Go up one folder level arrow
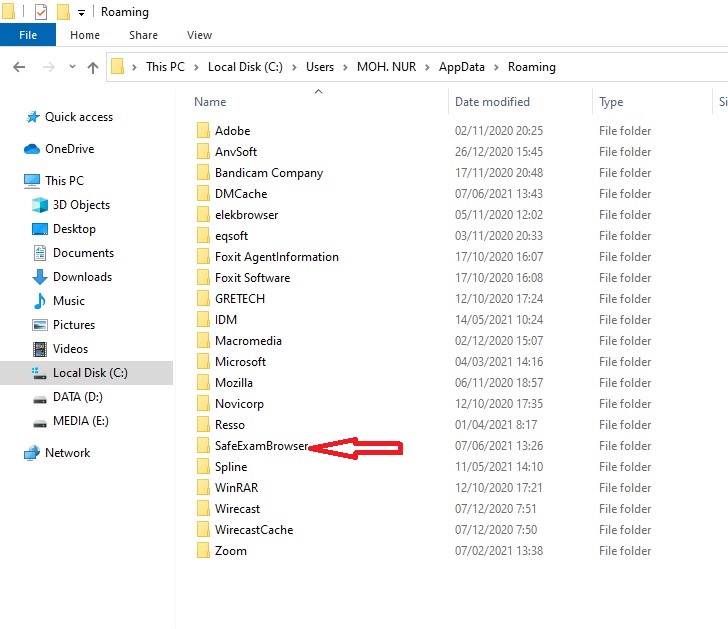The width and height of the screenshot is (728, 629). [93, 67]
